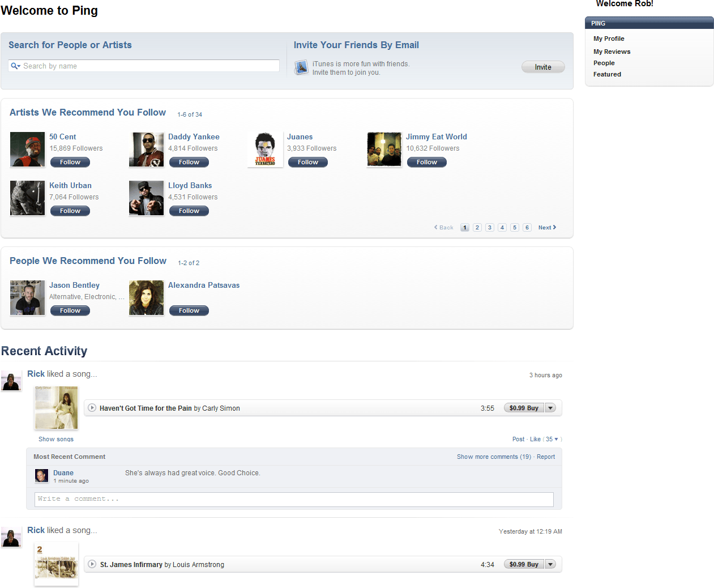The height and width of the screenshot is (588, 714).
Task: Open Alexandra Patsavas profile photo
Action: [x=146, y=298]
